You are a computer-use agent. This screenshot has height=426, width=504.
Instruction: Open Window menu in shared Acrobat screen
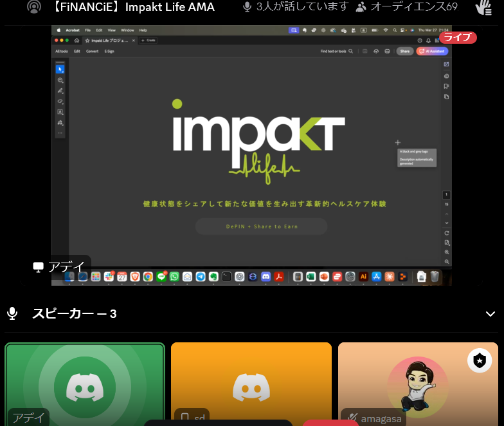[x=127, y=30]
